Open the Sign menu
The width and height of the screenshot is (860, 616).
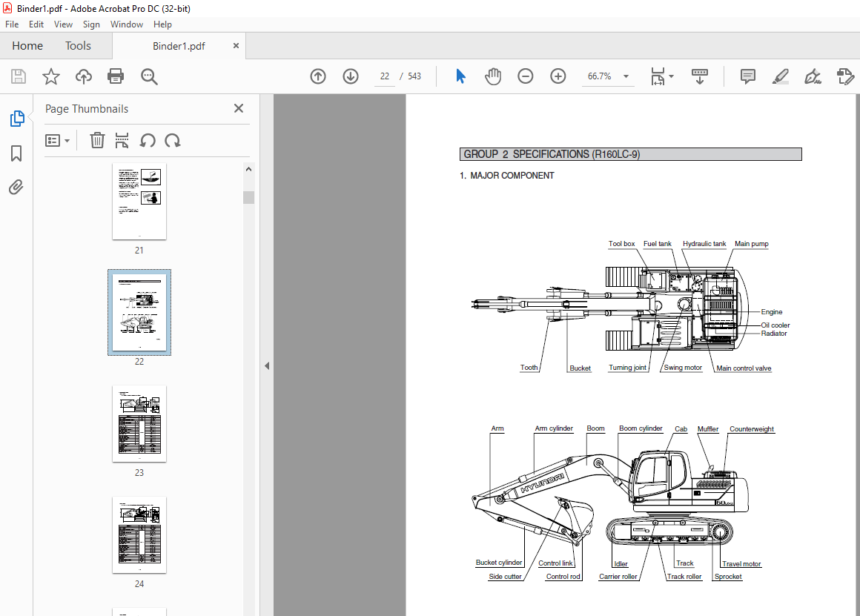click(x=92, y=24)
